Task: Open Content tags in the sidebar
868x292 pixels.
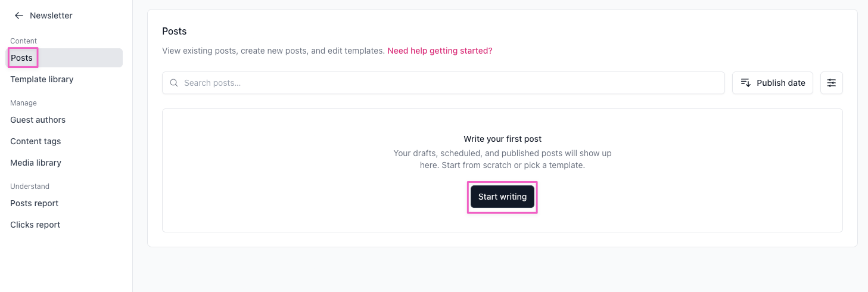Action: (35, 141)
